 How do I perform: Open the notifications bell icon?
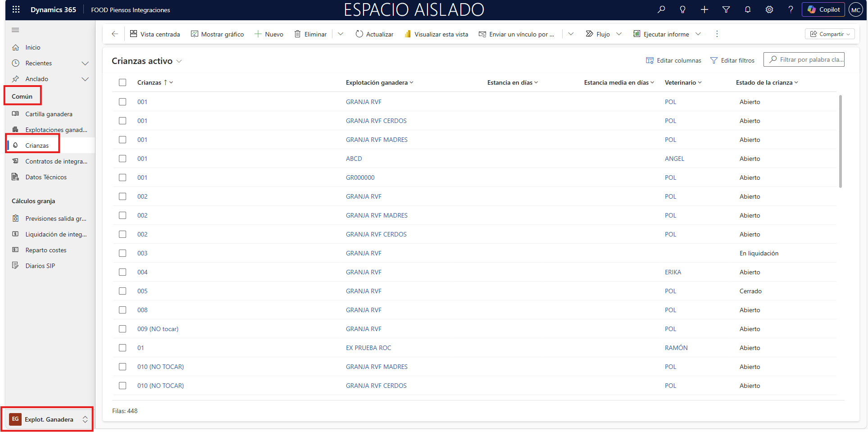pos(747,9)
